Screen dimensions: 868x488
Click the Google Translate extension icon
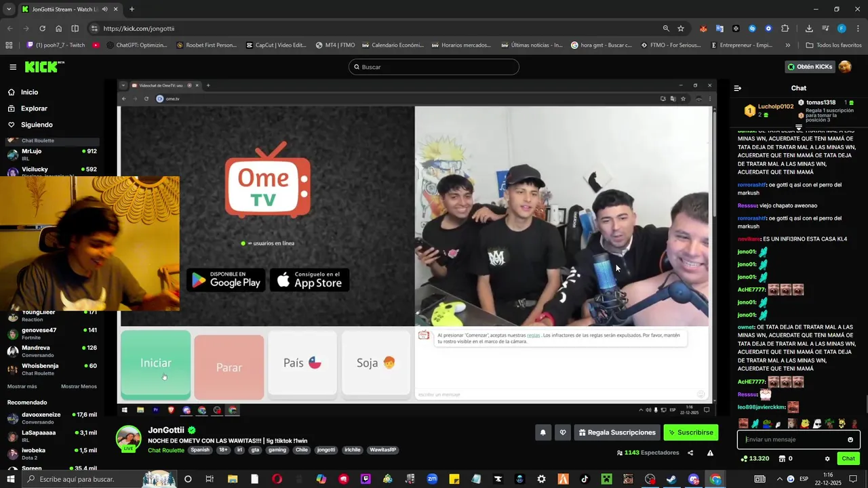coord(719,28)
